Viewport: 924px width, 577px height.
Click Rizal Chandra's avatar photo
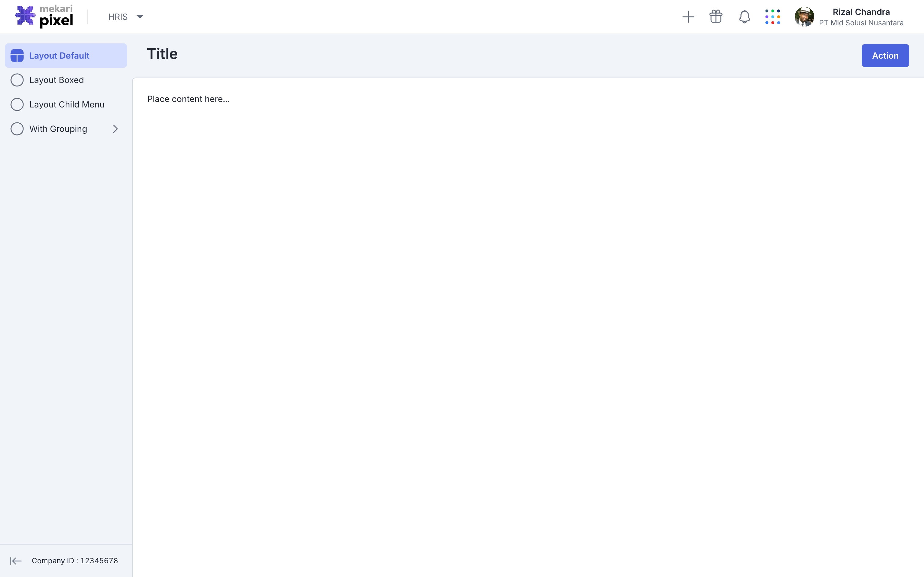pyautogui.click(x=804, y=17)
